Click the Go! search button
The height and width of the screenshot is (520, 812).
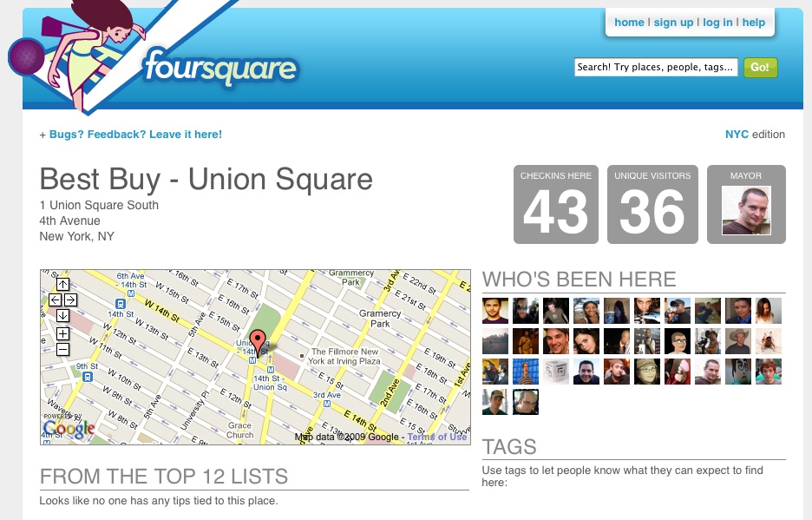(760, 68)
